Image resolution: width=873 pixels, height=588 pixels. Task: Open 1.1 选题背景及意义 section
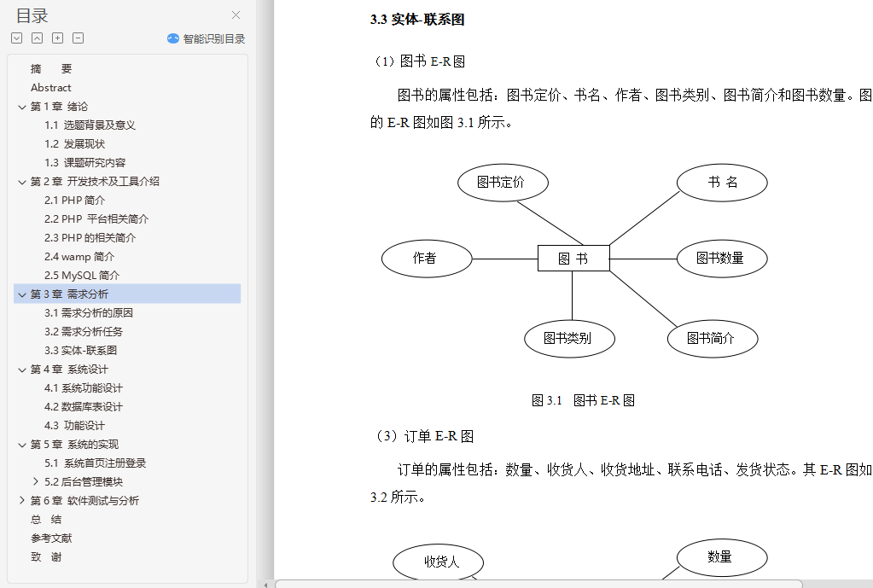(90, 125)
